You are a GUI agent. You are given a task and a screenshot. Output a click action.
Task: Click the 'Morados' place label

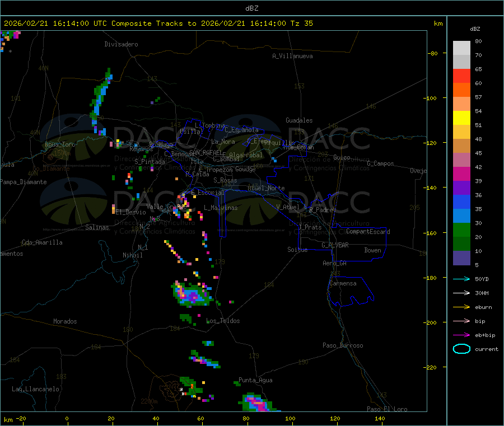pos(65,321)
